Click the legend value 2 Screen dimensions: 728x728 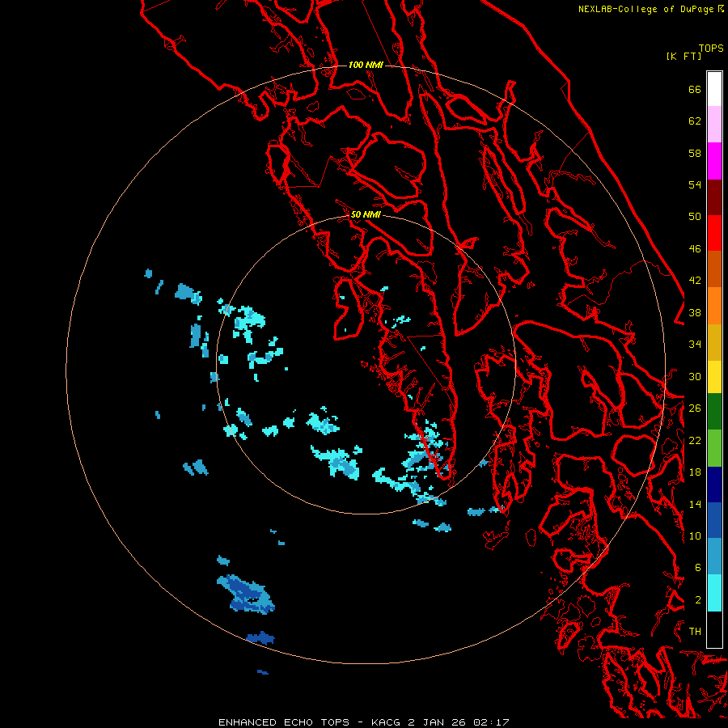698,599
